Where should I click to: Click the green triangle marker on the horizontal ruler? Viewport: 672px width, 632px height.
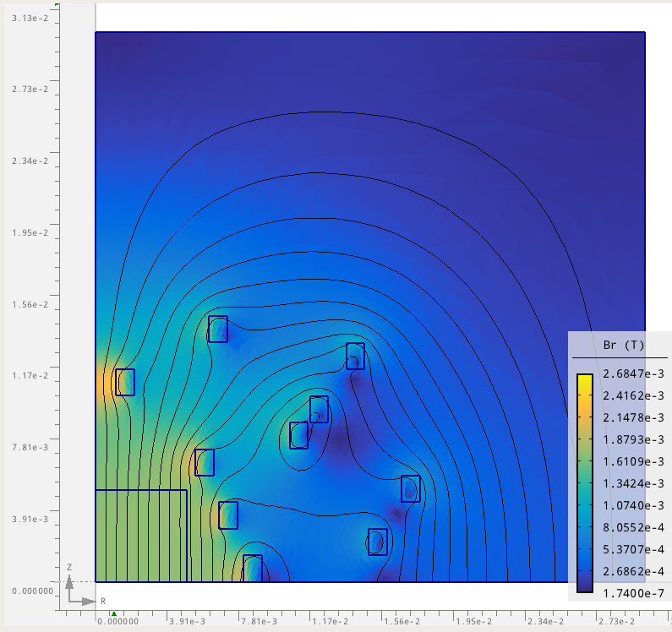114,613
